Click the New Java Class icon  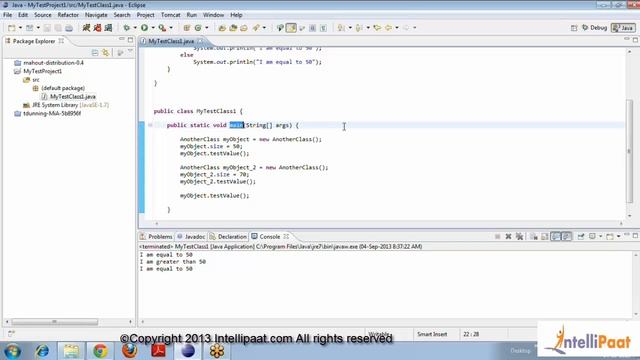coord(198,28)
